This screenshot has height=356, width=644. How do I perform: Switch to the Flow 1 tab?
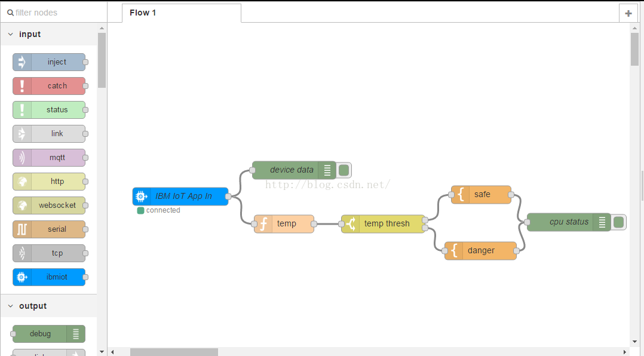(143, 13)
